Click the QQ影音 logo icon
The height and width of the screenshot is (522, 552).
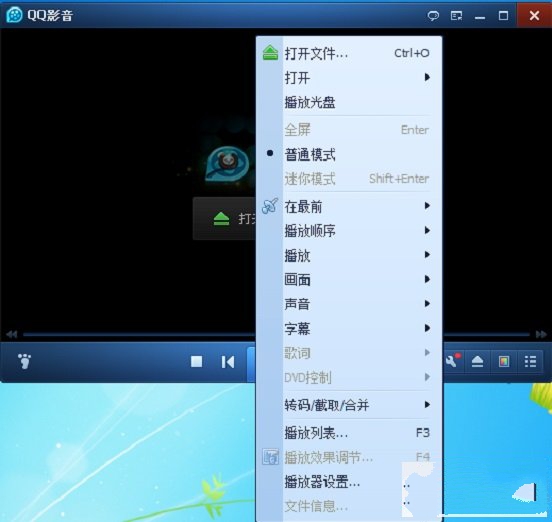(14, 15)
